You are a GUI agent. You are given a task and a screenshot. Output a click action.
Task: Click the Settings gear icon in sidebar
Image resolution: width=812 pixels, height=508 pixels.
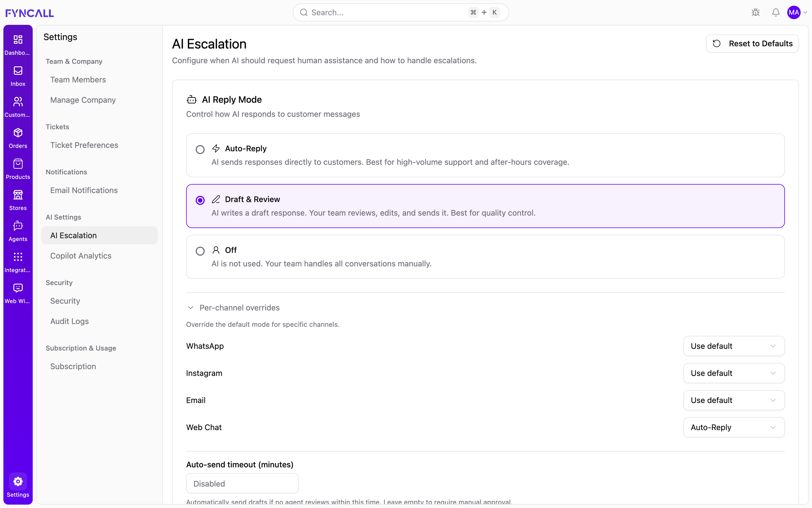coord(18,481)
